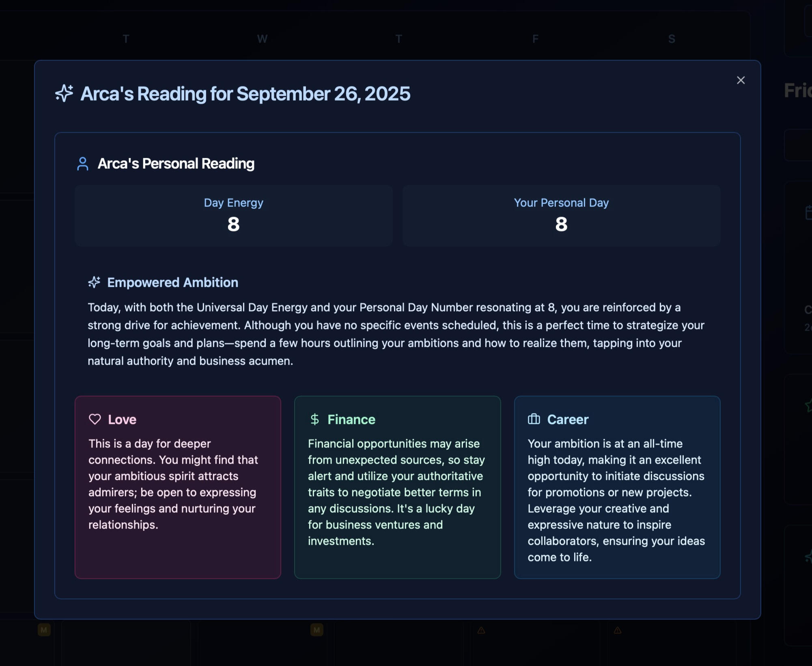Click the W weekday column header
Image resolution: width=812 pixels, height=666 pixels.
[x=262, y=39]
